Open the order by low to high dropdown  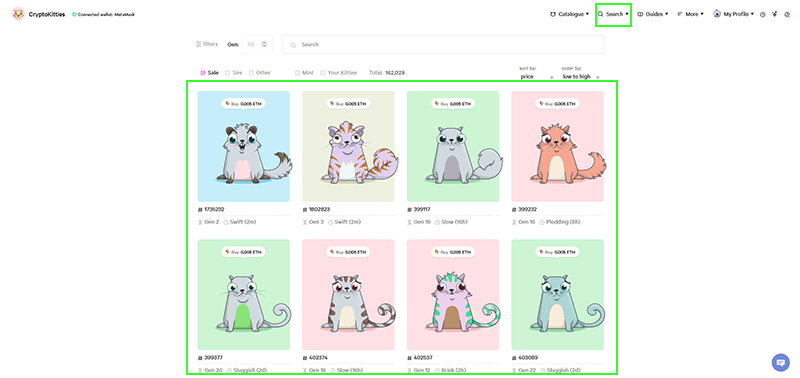click(581, 77)
